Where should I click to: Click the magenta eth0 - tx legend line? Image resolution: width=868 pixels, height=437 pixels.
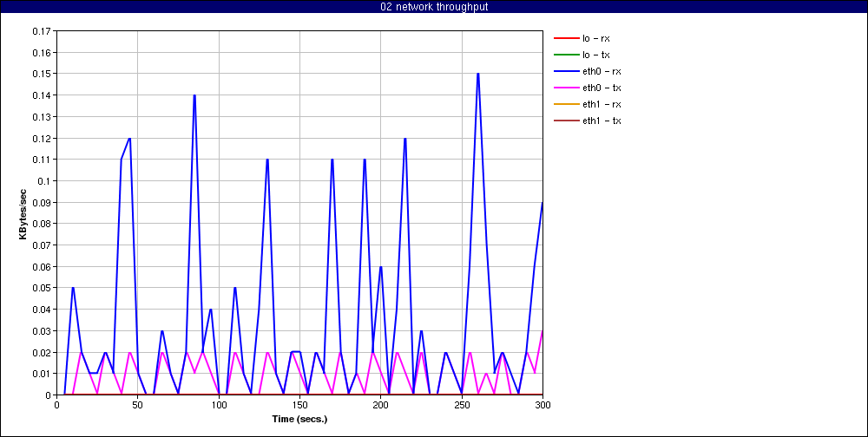565,88
